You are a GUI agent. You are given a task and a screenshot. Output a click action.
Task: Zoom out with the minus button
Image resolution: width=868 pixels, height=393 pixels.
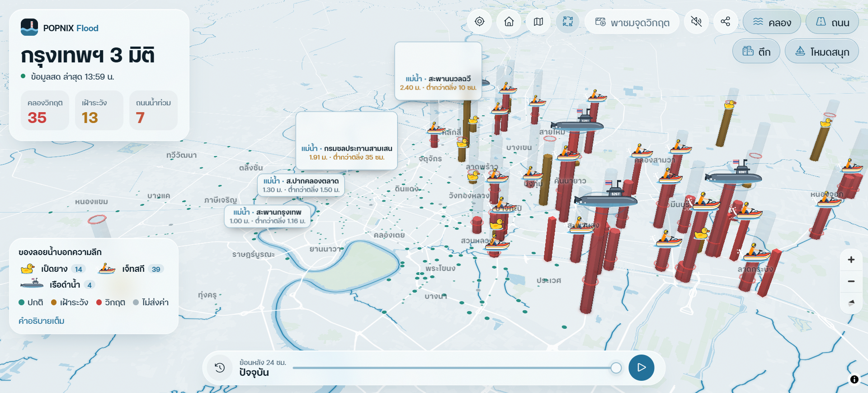[851, 281]
